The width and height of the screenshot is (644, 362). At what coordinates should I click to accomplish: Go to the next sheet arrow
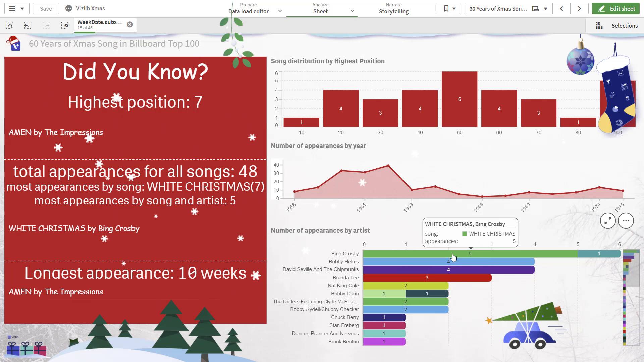[x=579, y=9]
